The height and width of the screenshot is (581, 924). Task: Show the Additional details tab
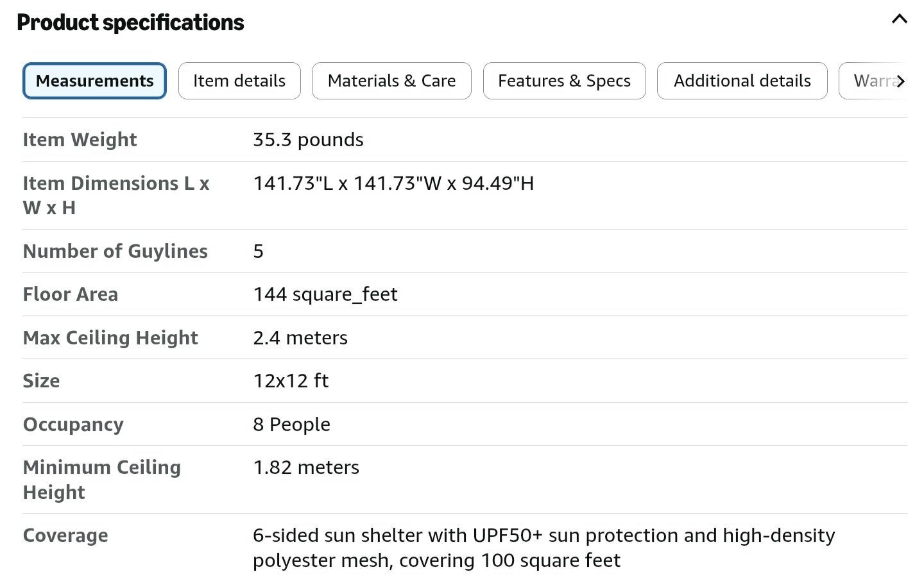click(742, 81)
